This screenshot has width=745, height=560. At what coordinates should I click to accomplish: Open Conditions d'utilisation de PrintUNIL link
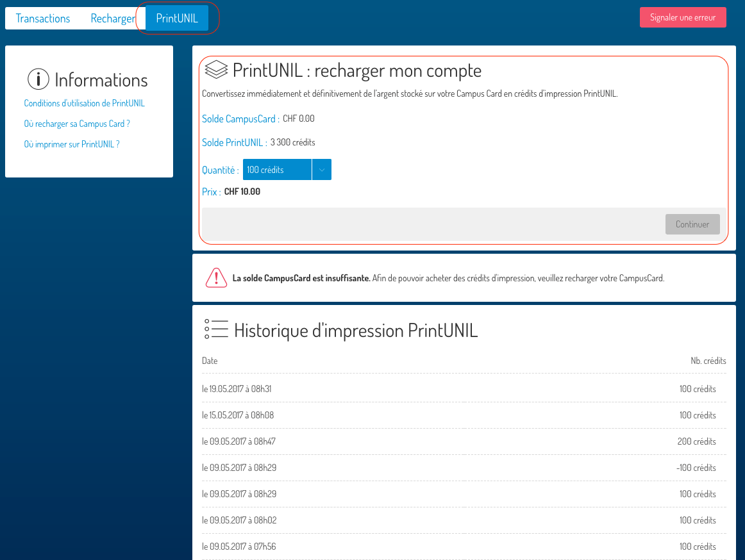(x=84, y=103)
